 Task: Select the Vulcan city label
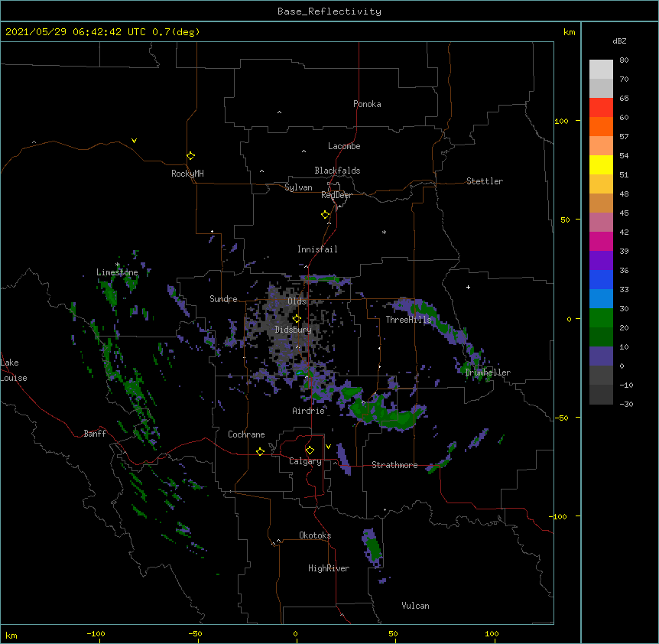point(415,606)
